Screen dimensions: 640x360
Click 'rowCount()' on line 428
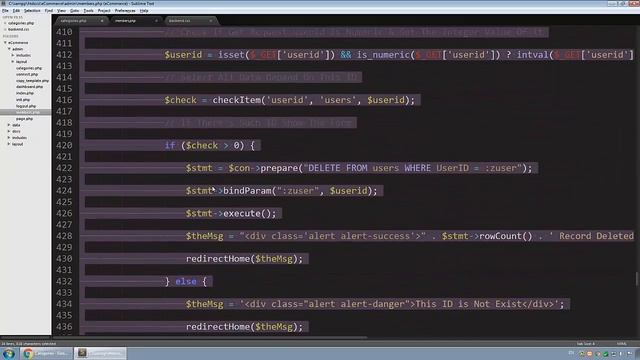(x=506, y=236)
